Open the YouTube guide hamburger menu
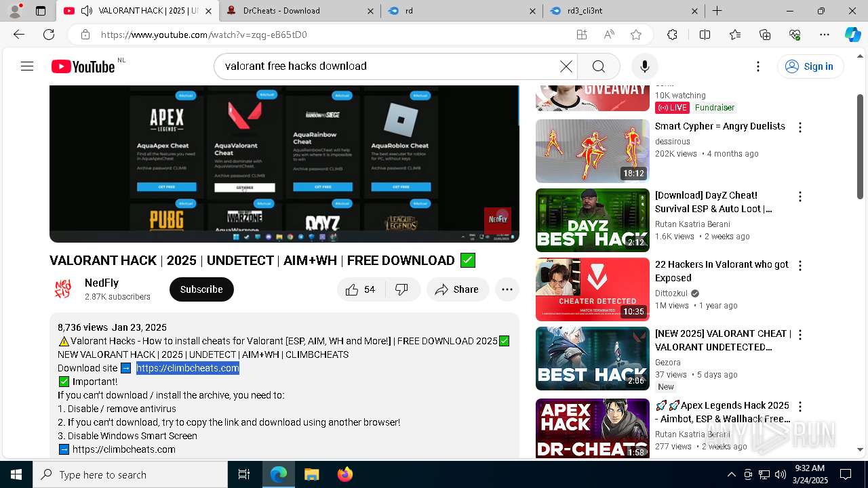Viewport: 868px width, 488px height. 27,66
